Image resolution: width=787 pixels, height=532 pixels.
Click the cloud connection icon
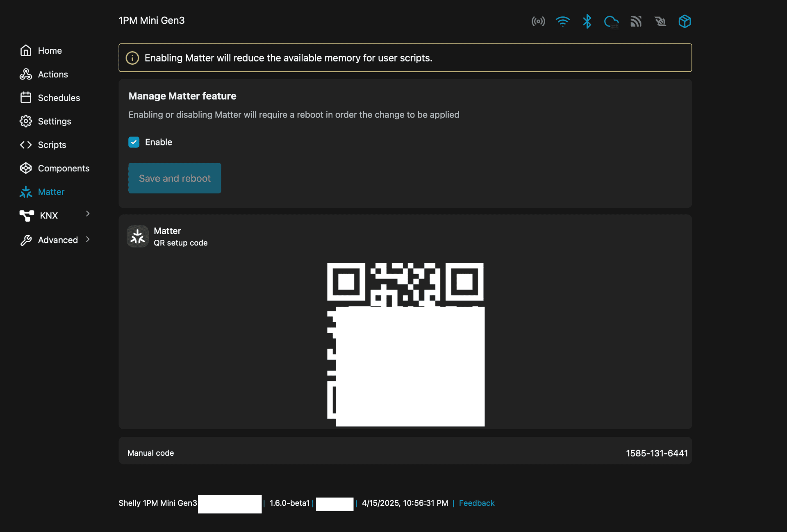point(611,21)
